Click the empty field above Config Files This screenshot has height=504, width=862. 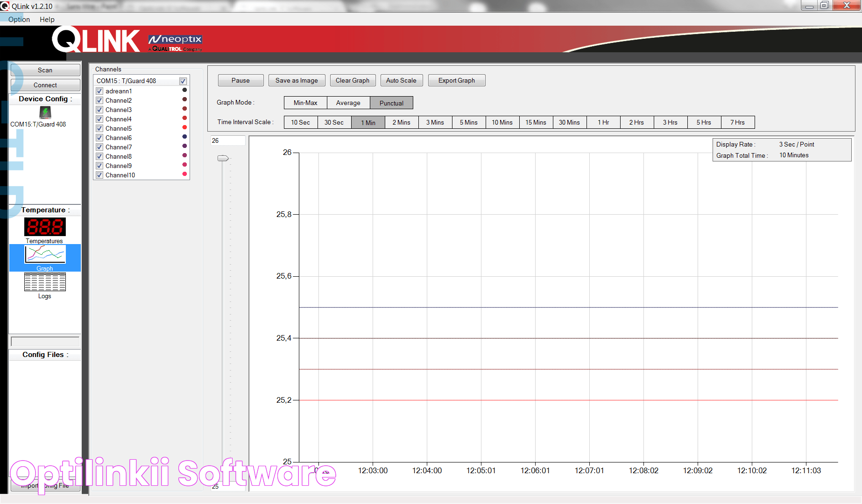(45, 341)
